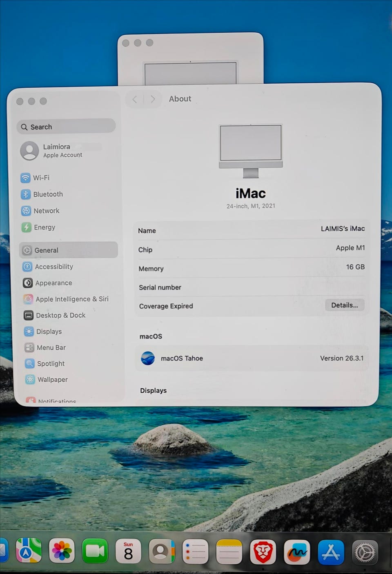Click the Search field in Settings
The height and width of the screenshot is (574, 392).
66,127
